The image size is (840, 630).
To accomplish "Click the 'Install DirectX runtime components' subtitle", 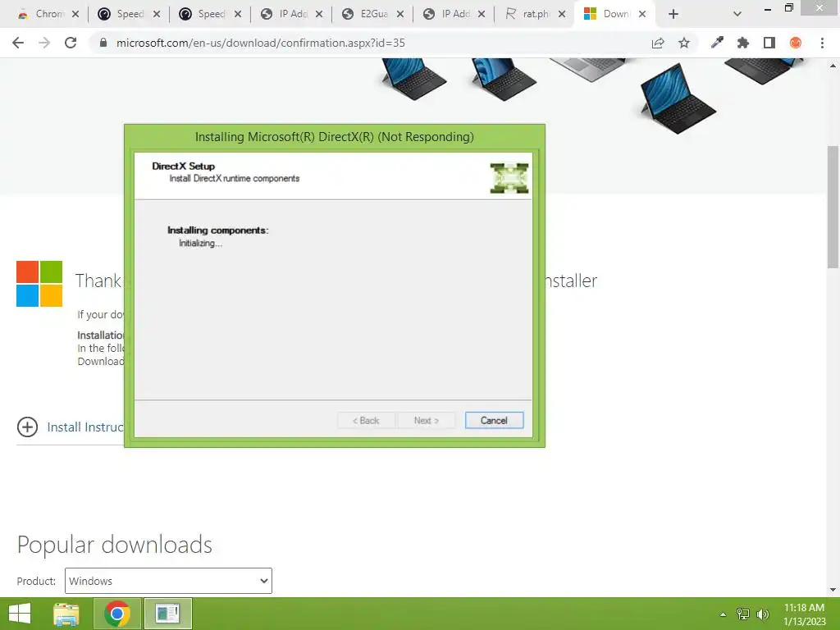I will (x=234, y=178).
